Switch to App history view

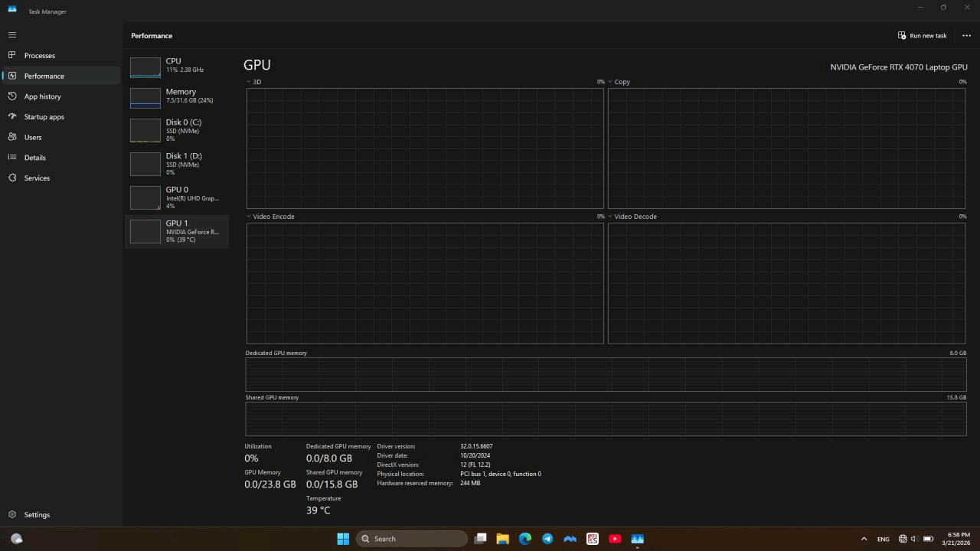click(42, 96)
